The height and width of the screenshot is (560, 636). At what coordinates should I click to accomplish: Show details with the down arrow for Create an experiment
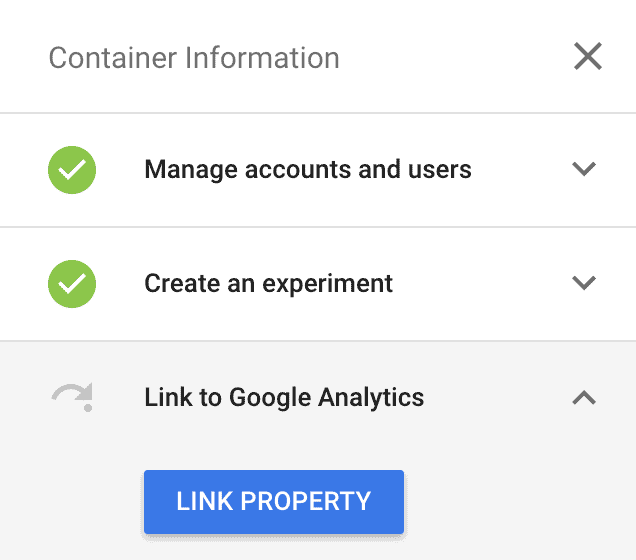pyautogui.click(x=584, y=283)
